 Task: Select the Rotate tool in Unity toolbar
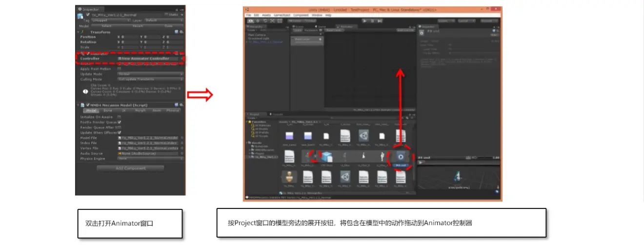point(265,21)
